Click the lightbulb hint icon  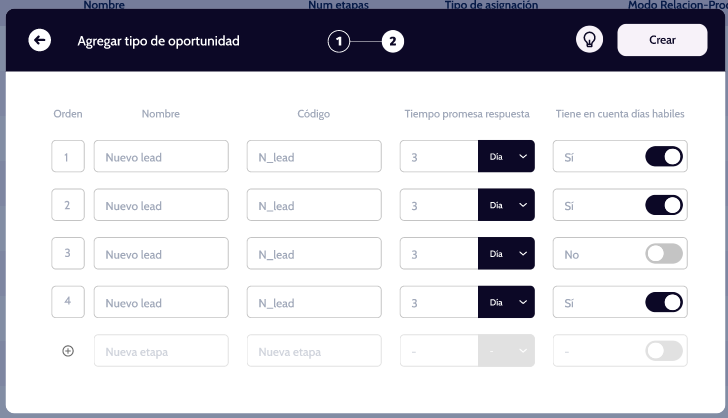click(x=590, y=40)
